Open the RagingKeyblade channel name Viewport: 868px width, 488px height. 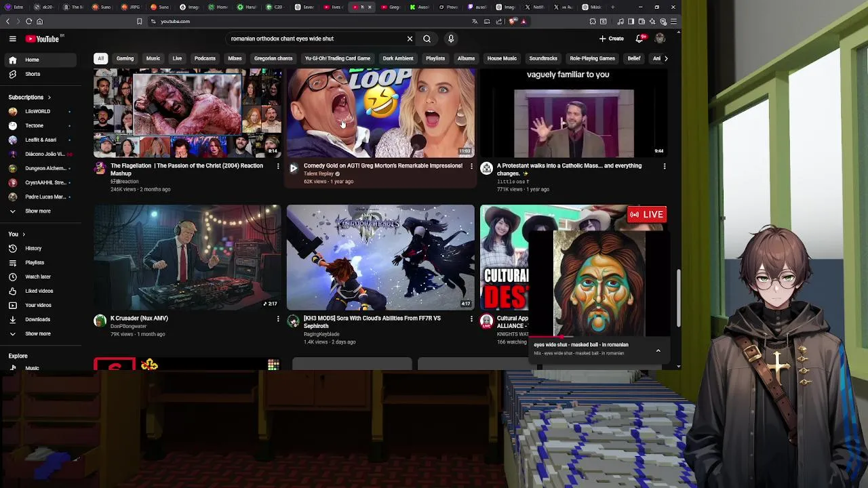321,334
